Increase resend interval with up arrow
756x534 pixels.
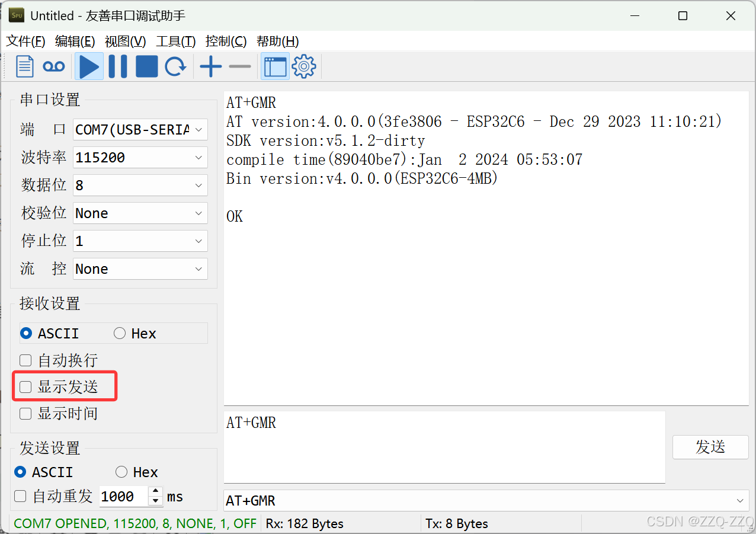coord(155,492)
